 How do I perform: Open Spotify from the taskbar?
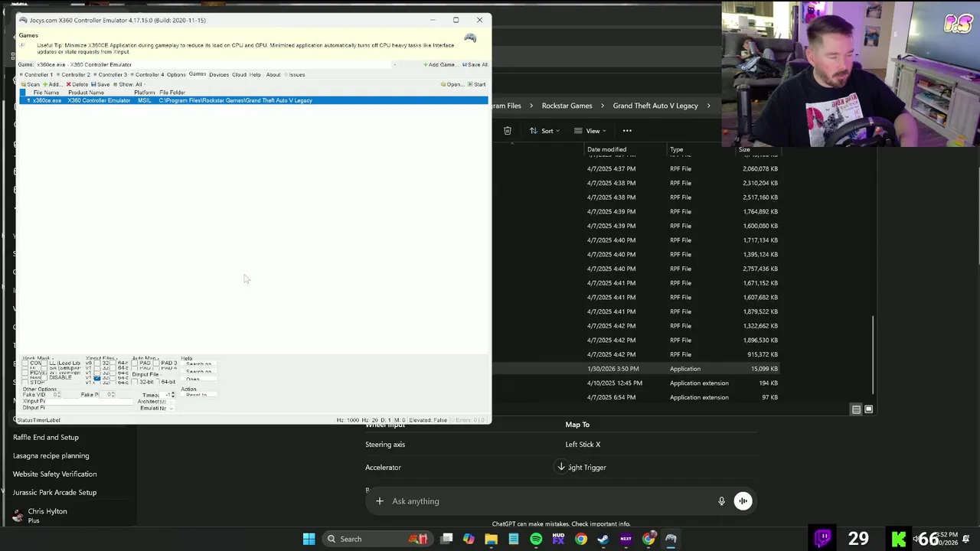[536, 539]
